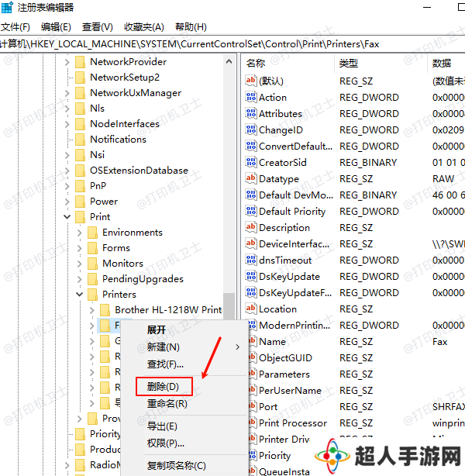
Task: Click the 类型 column header
Action: (x=349, y=63)
